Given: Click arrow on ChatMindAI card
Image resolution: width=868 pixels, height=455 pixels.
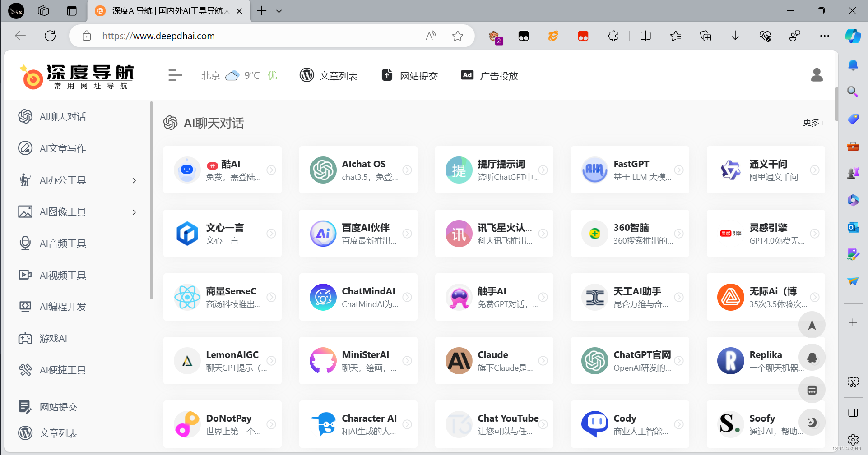Looking at the screenshot, I should point(407,297).
